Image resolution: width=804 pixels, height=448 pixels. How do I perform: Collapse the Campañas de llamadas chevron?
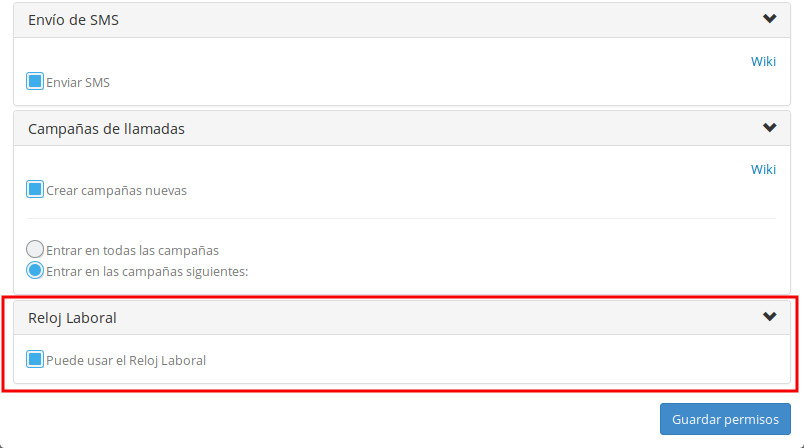[x=769, y=128]
